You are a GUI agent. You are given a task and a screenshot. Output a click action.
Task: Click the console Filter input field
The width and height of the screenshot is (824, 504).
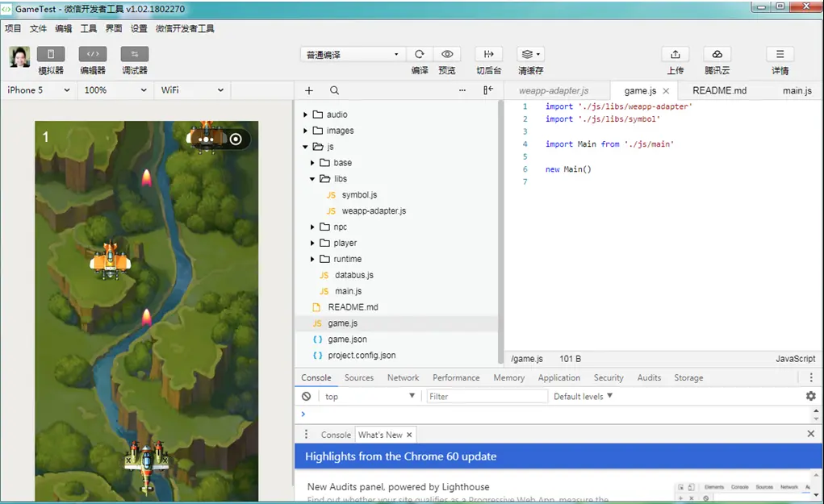click(x=487, y=397)
